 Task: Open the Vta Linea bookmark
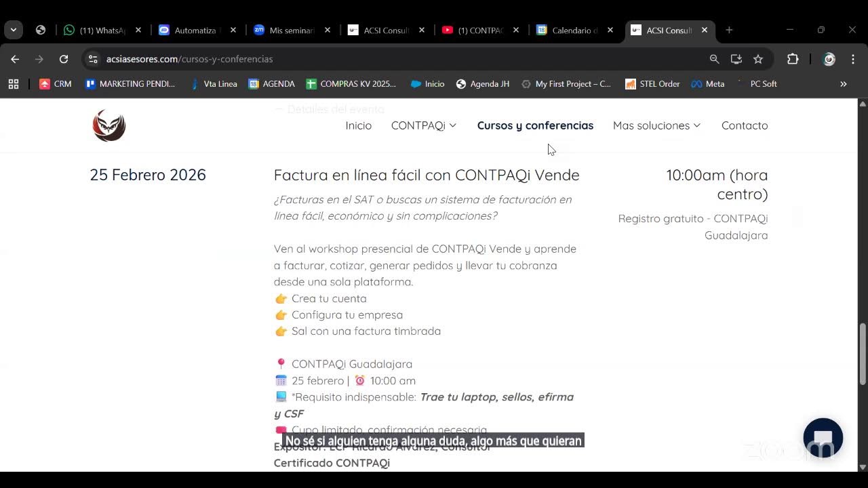[214, 84]
